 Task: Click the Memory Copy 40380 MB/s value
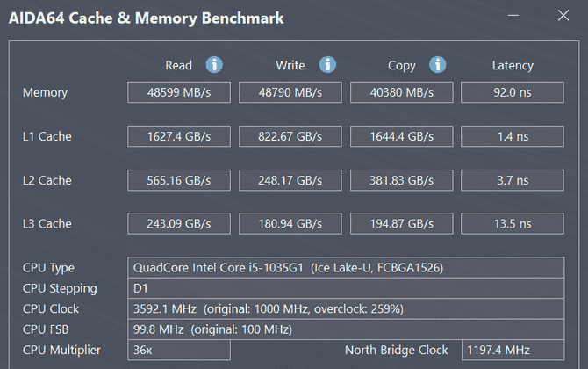point(402,92)
